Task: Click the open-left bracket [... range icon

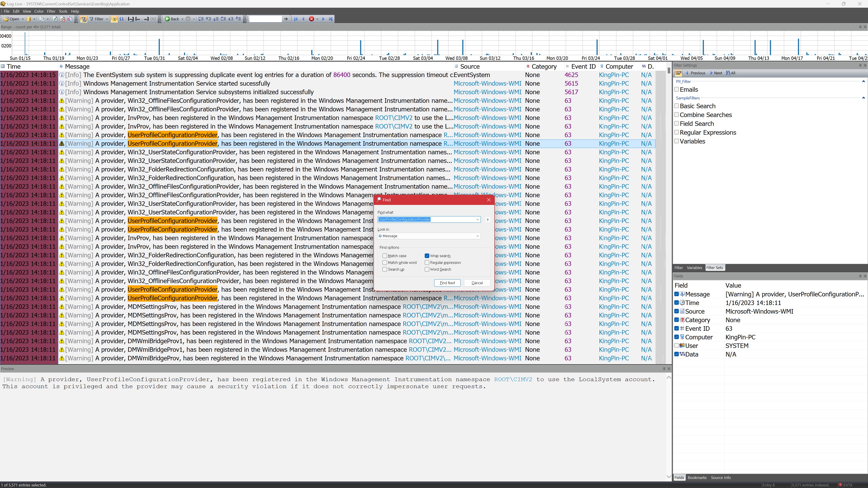Action: 138,19
